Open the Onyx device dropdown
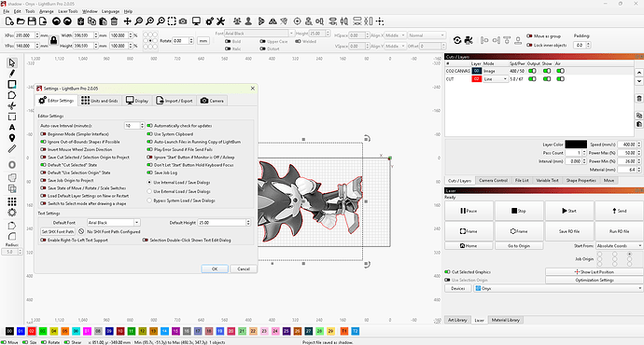 (x=558, y=288)
